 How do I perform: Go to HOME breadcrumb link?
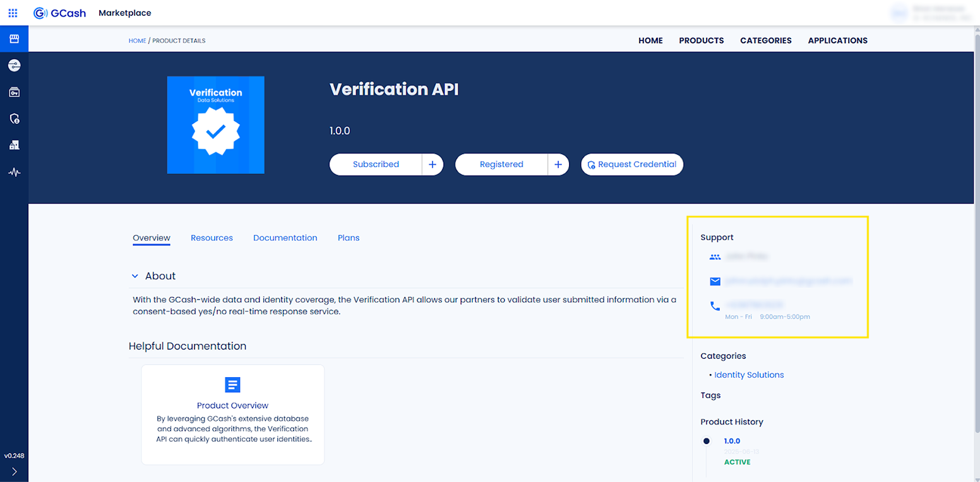coord(137,40)
